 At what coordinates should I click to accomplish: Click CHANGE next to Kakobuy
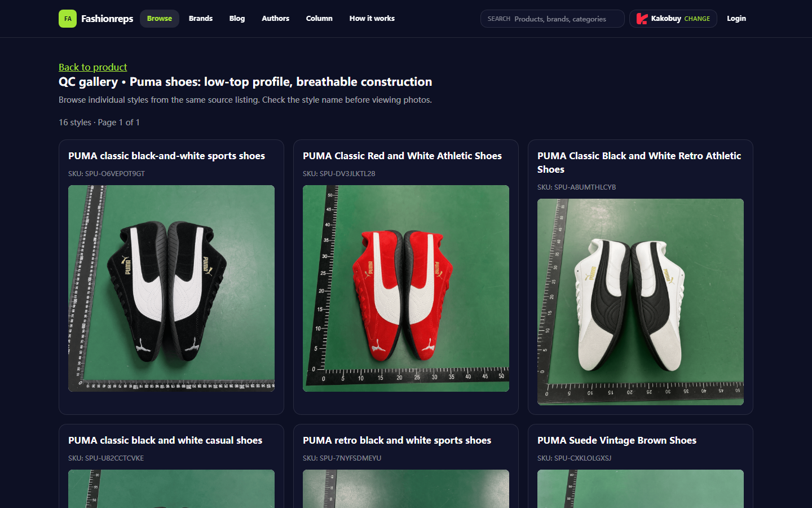pyautogui.click(x=697, y=19)
